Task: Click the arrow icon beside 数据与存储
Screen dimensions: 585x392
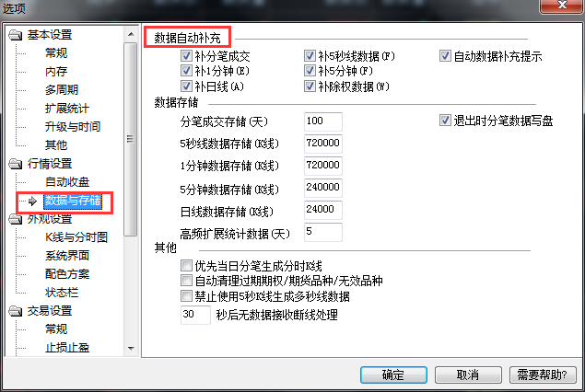Action: tap(32, 201)
